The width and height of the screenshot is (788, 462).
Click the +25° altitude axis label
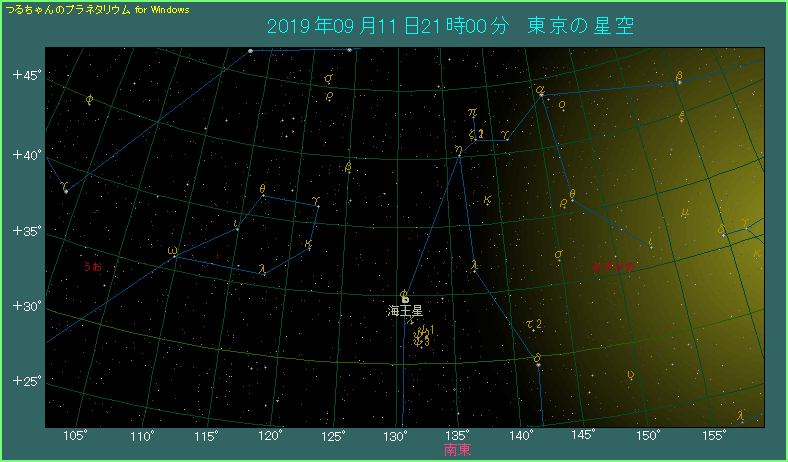coord(25,381)
